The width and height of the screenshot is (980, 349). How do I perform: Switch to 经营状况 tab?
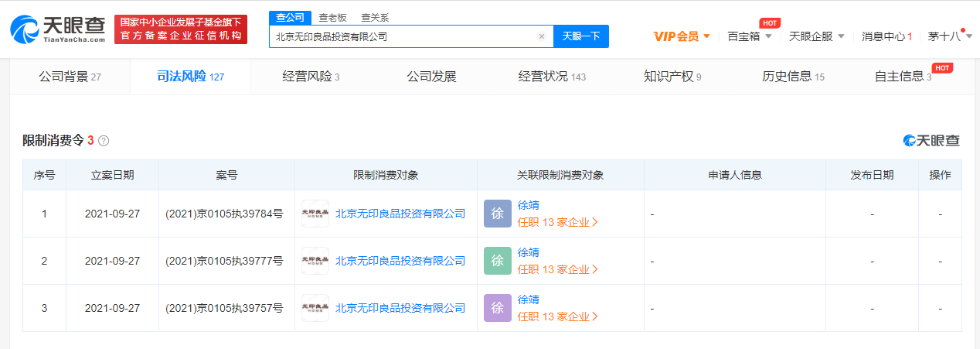[x=552, y=77]
